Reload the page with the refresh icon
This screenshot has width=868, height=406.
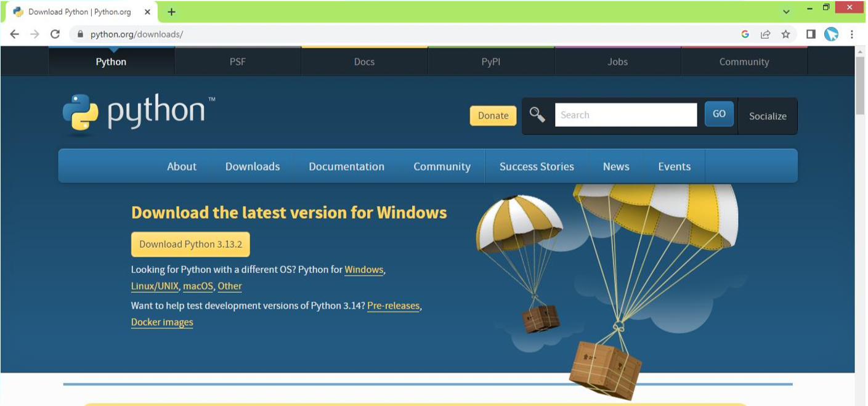click(55, 35)
